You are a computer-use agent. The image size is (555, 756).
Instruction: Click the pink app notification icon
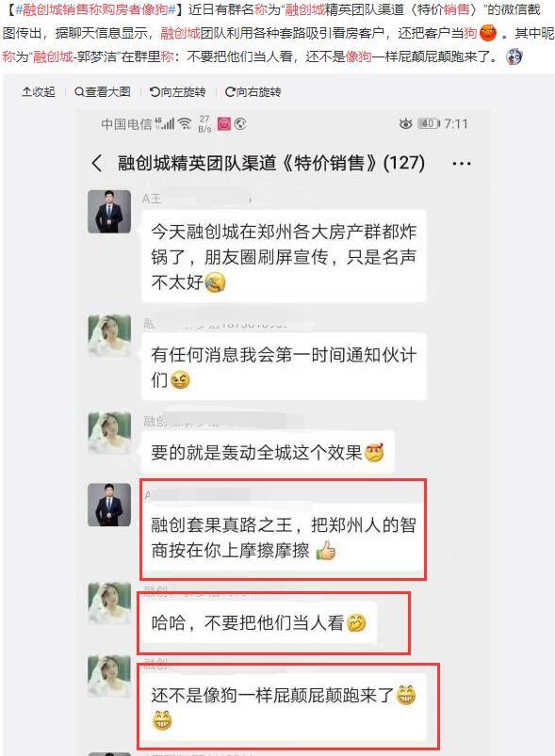224,124
